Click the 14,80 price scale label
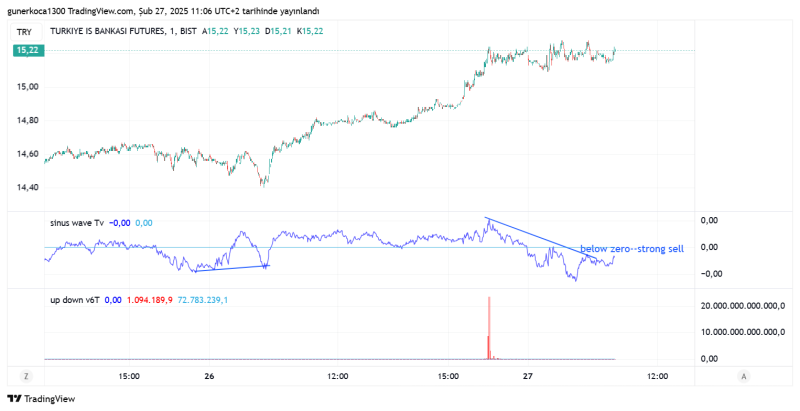800x411 pixels. pyautogui.click(x=27, y=120)
